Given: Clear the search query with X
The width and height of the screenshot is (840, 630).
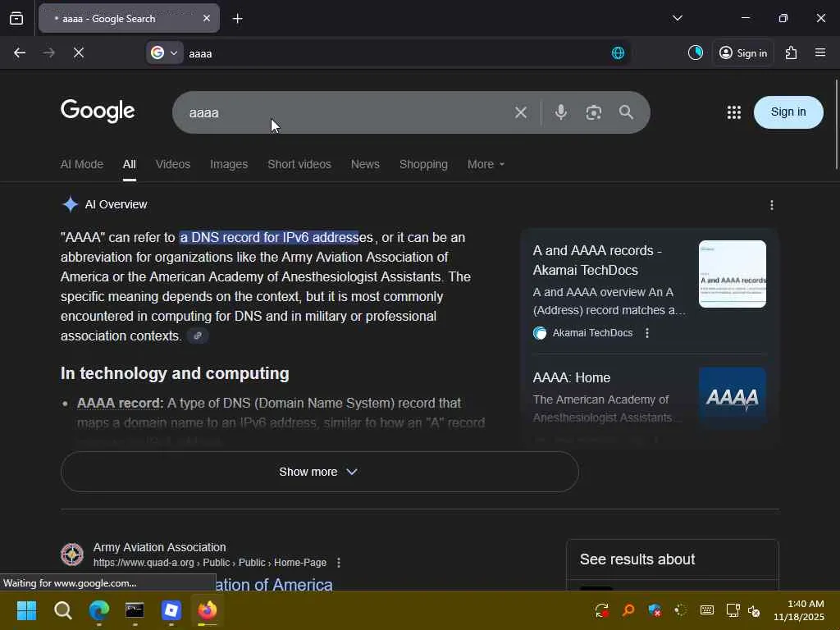Looking at the screenshot, I should [521, 112].
